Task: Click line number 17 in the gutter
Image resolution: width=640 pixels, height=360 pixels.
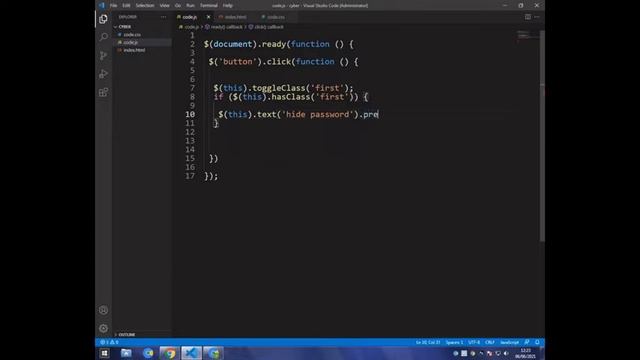Action: pos(190,176)
